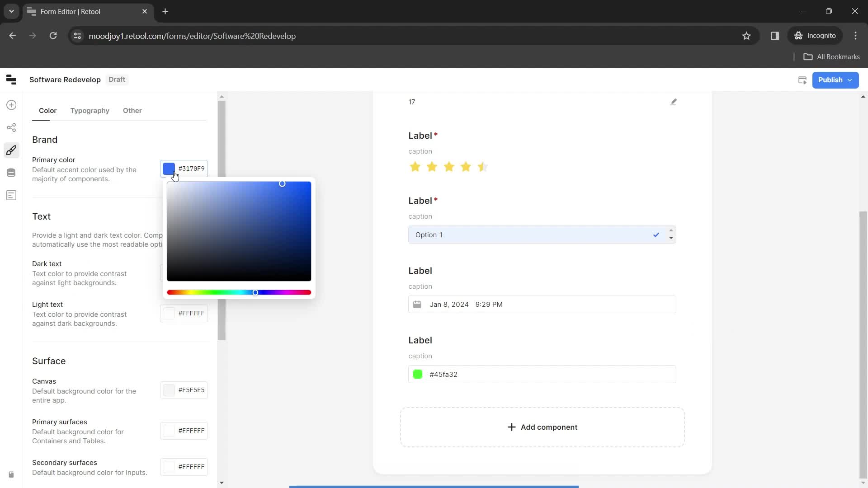Click Add component button to insert element
868x488 pixels.
click(x=542, y=427)
